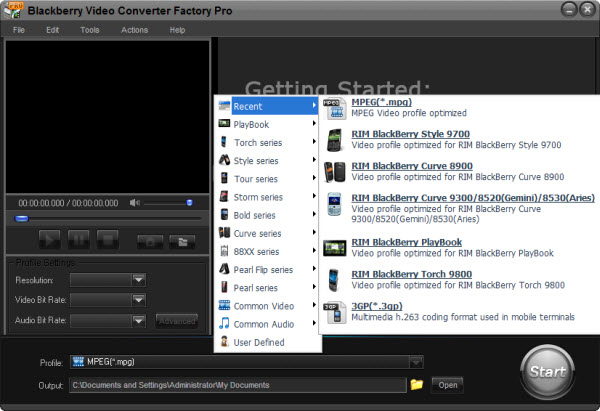Click the Recent category calendar icon

(x=224, y=105)
